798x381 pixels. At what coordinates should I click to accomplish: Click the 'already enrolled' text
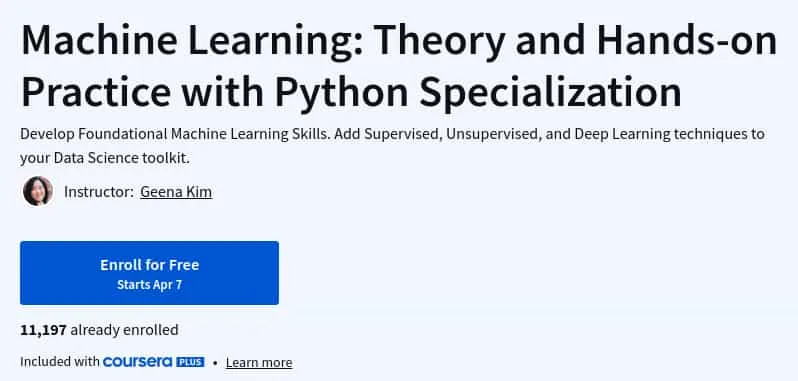[124, 330]
